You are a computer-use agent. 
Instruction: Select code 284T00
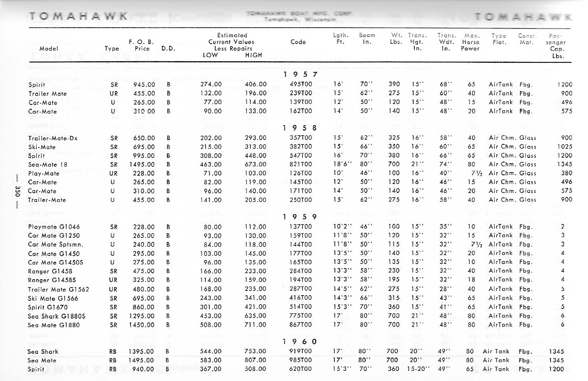[301, 271]
